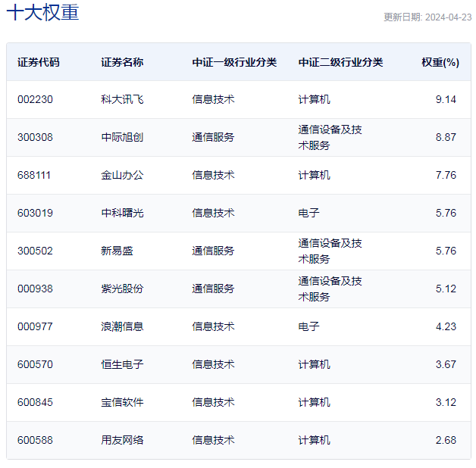Select stock name 用友网络

point(122,440)
